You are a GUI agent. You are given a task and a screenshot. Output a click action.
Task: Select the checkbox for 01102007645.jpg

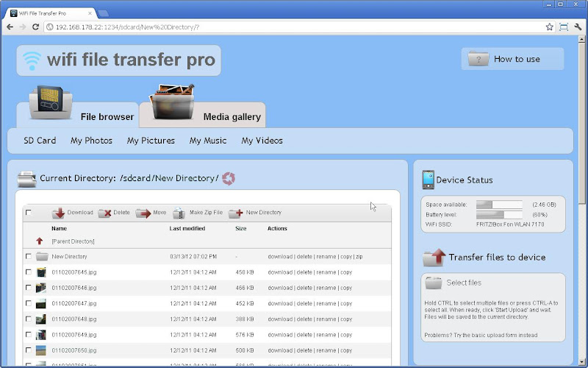[x=29, y=272]
